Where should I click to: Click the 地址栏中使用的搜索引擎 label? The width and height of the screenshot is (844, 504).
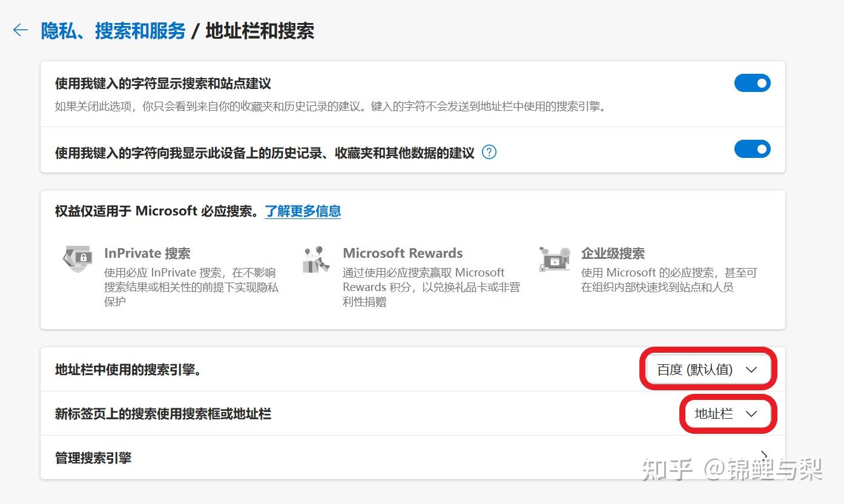128,370
